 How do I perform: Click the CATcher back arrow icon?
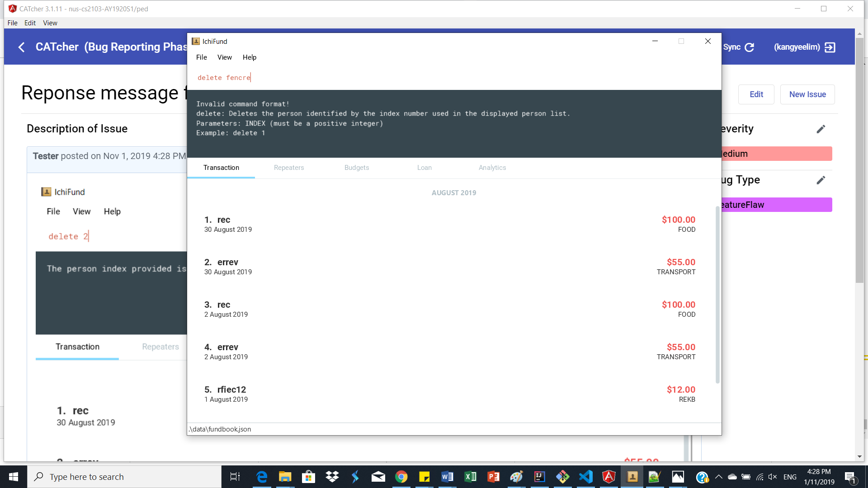21,47
